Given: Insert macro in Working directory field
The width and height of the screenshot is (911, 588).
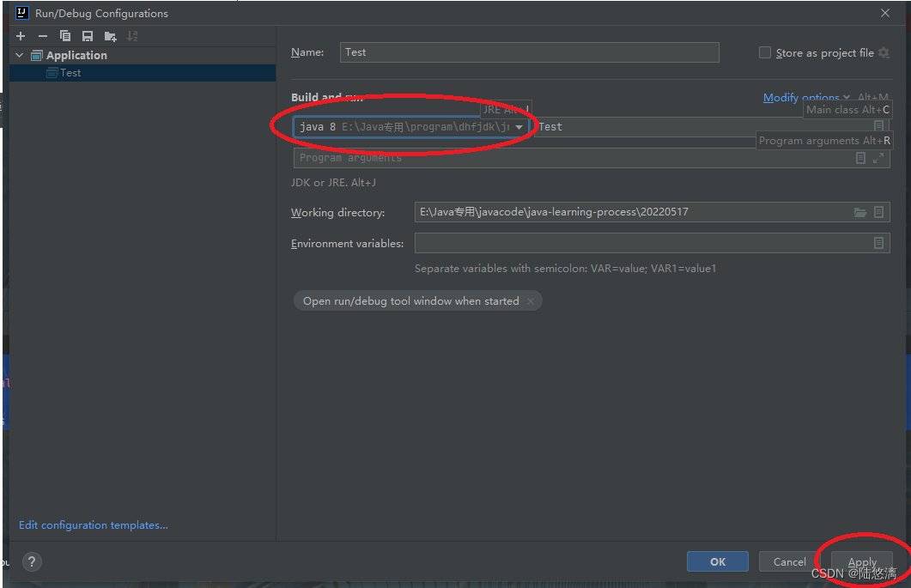Looking at the screenshot, I should click(878, 212).
